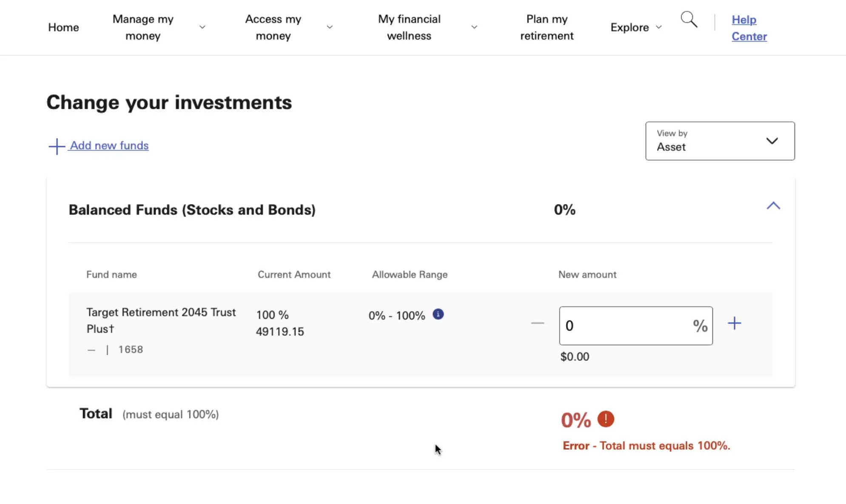This screenshot has width=846, height=504.
Task: Click the Balanced Funds 0% percentage
Action: (564, 210)
